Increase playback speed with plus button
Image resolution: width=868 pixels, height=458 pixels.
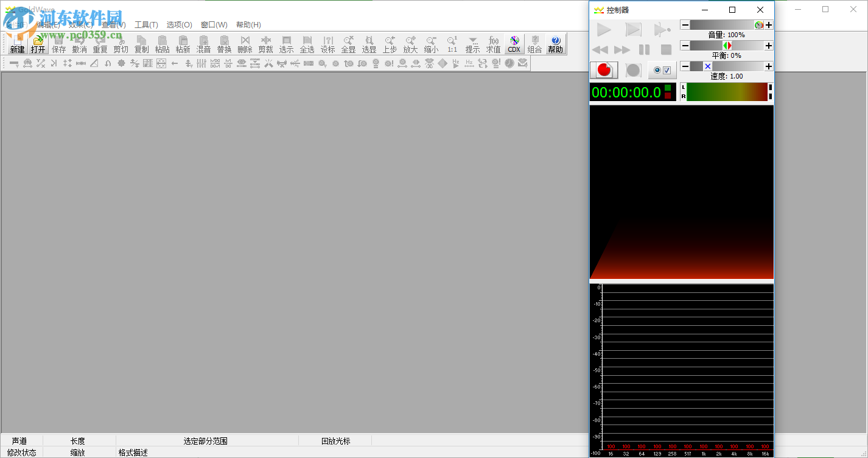(x=769, y=66)
